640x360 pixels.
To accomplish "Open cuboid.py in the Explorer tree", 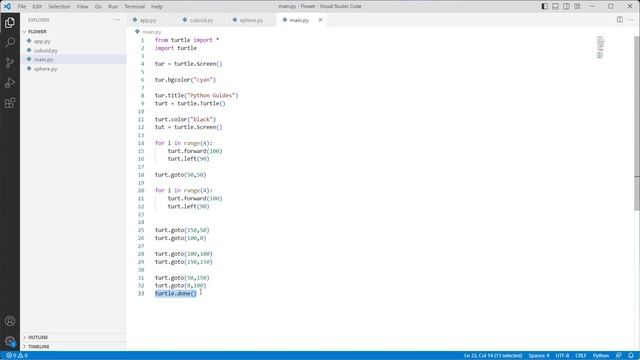I will [x=73, y=51].
